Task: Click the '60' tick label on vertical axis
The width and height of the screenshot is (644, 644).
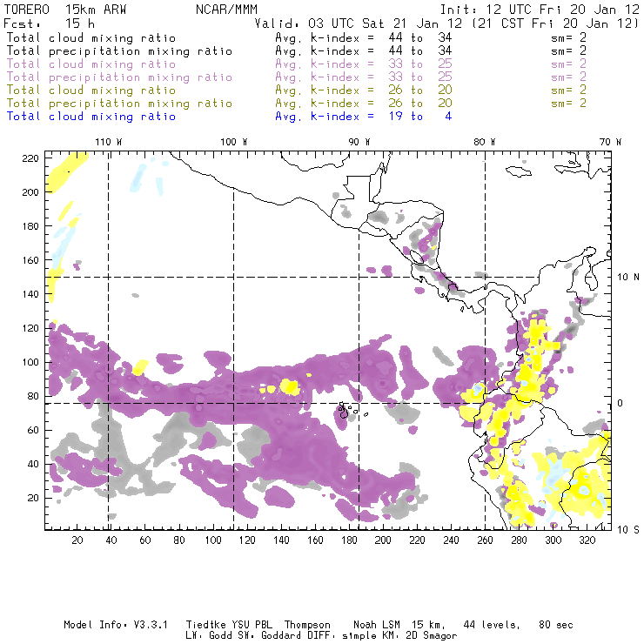Action: point(33,430)
